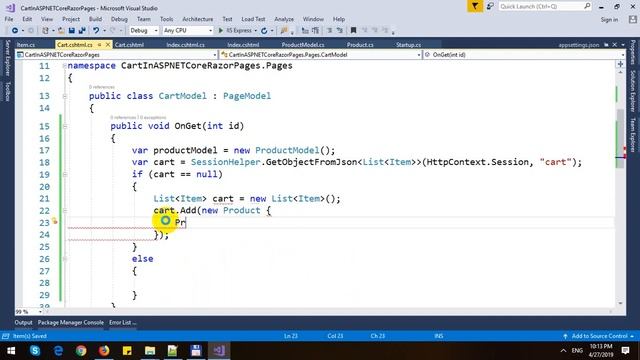Screen dimensions: 640x360
Task: Click the Visual Studio taskbar icon
Action: [x=219, y=351]
